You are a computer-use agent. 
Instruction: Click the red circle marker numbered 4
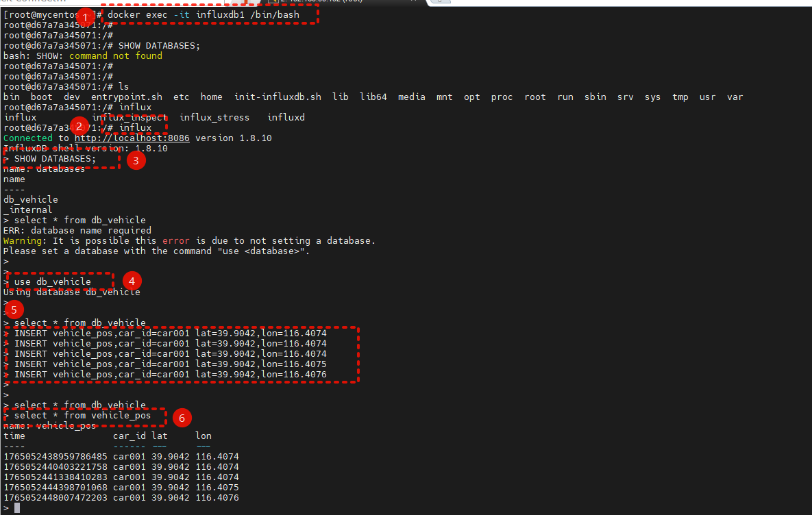coord(132,281)
